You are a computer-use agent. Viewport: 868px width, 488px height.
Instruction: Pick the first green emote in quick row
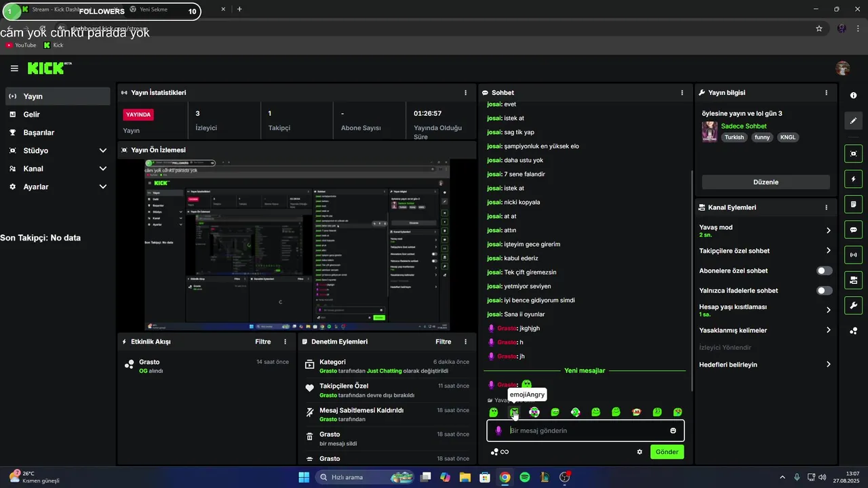(x=494, y=412)
